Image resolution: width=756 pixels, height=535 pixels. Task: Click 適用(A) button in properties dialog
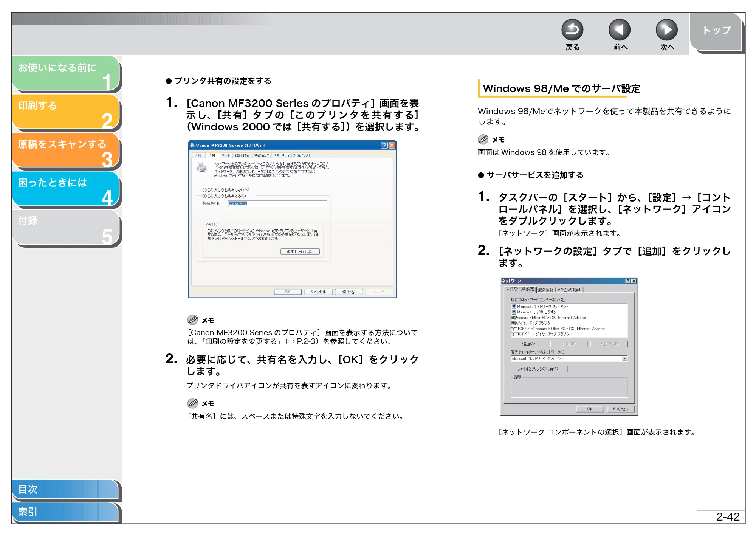(x=349, y=292)
